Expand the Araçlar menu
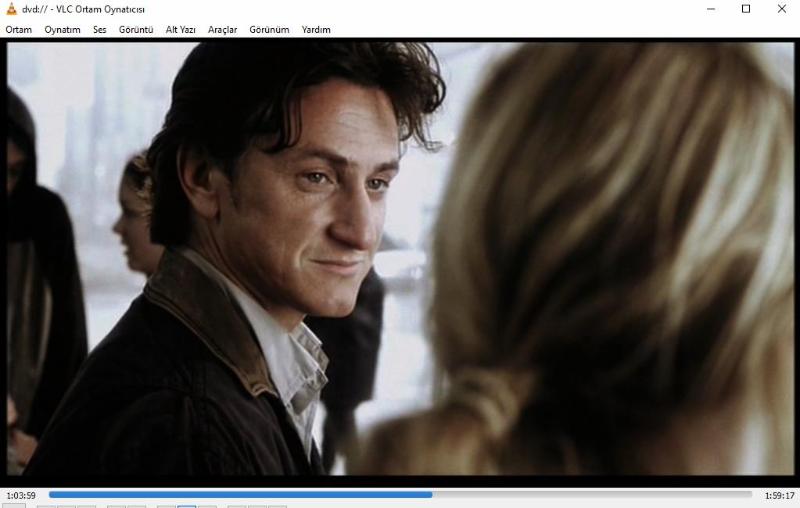This screenshot has height=508, width=800. point(222,30)
